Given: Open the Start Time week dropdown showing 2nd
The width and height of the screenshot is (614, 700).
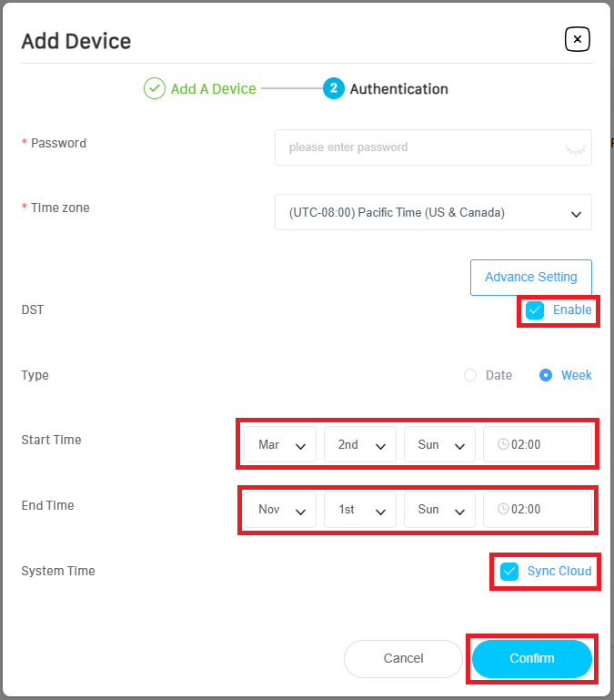Looking at the screenshot, I should click(x=360, y=445).
